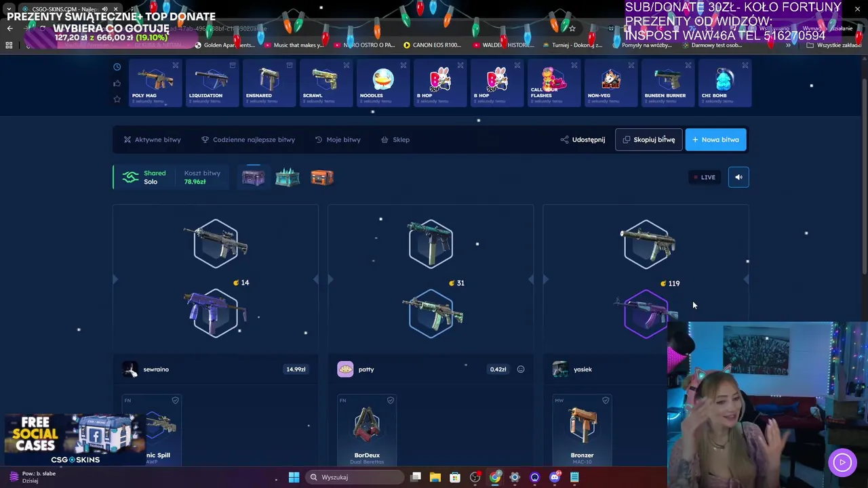Open the NOODLES drop card
Viewport: 868px width, 488px height.
(x=383, y=83)
